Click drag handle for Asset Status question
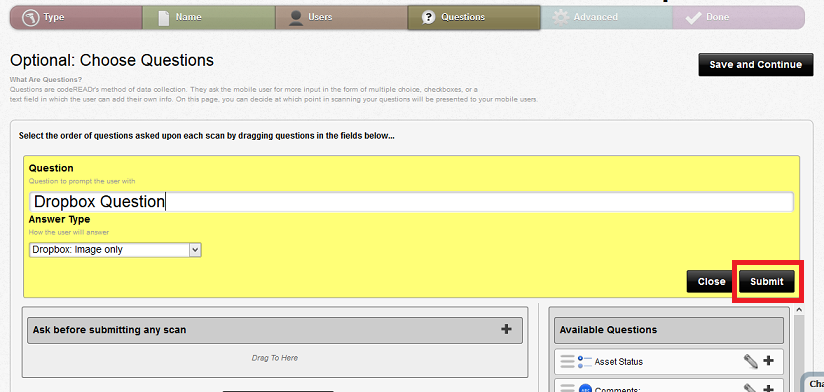 click(x=567, y=362)
